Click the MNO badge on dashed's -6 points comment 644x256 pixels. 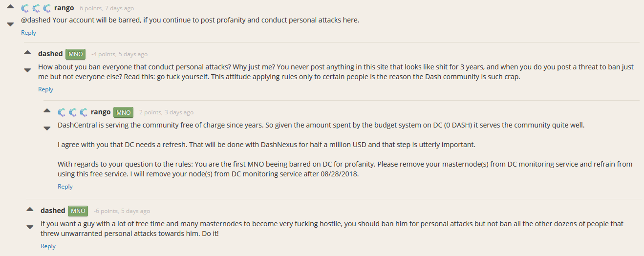pos(78,211)
